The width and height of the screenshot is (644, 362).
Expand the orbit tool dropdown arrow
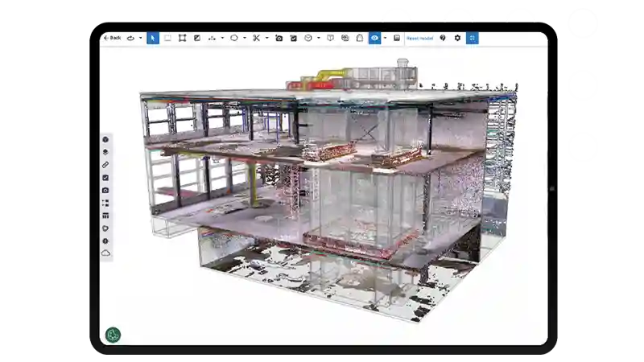(140, 38)
